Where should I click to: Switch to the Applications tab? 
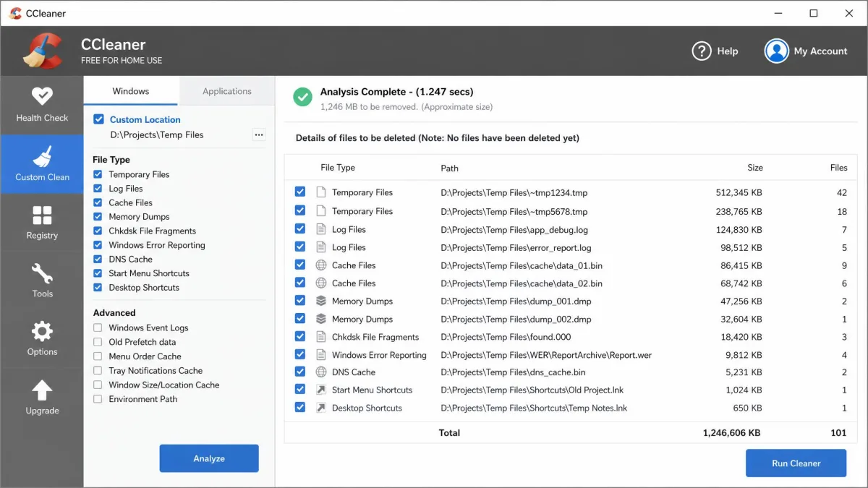click(x=227, y=91)
